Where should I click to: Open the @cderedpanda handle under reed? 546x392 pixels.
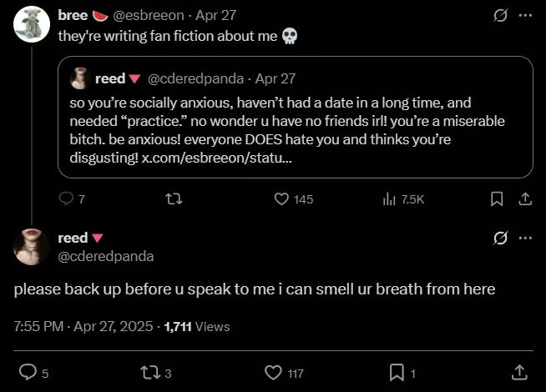105,257
